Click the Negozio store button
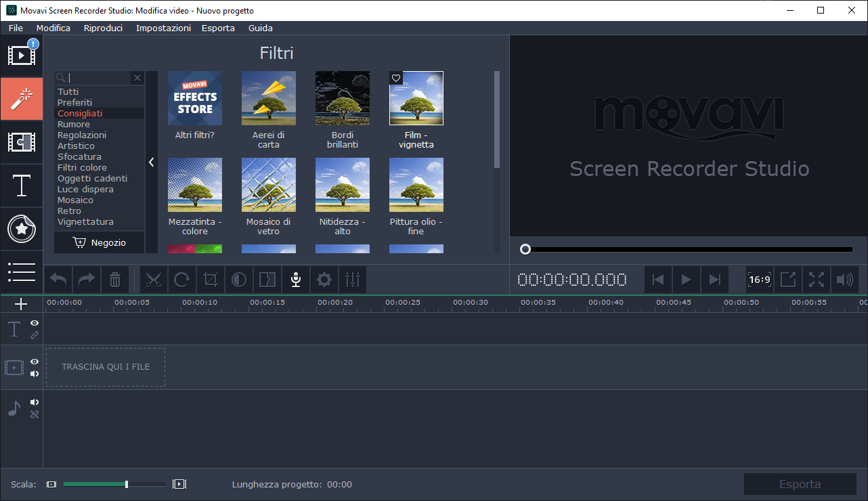868x501 pixels. pos(100,243)
